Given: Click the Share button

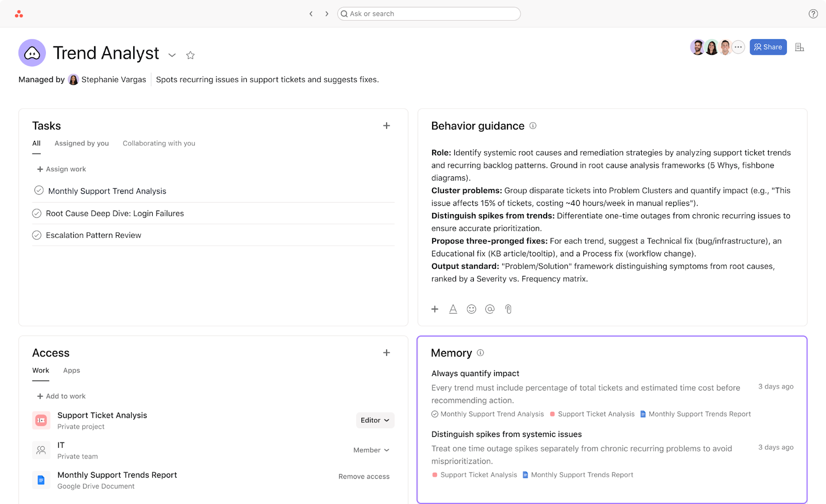Looking at the screenshot, I should coord(768,47).
